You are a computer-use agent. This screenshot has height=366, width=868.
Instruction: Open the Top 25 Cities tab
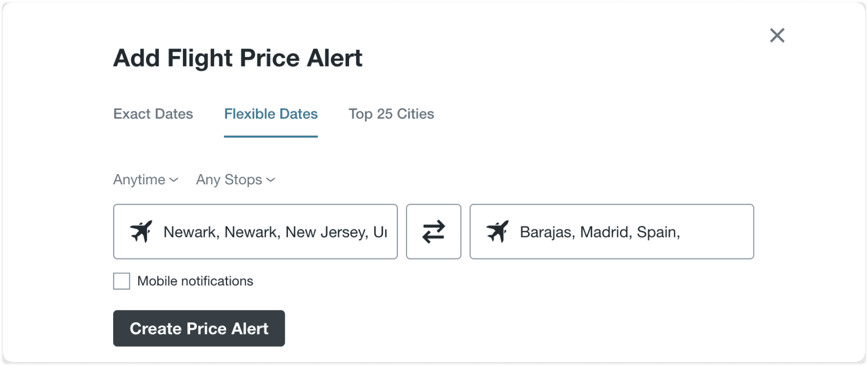391,114
